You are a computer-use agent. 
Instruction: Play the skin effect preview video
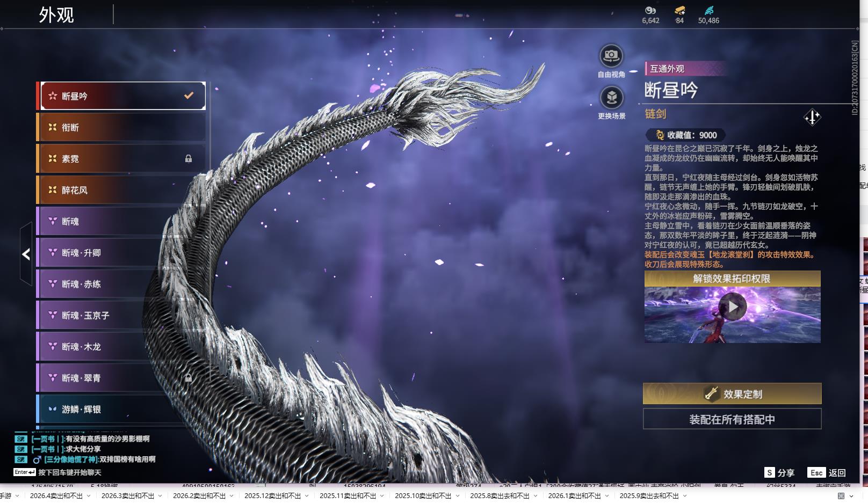733,307
